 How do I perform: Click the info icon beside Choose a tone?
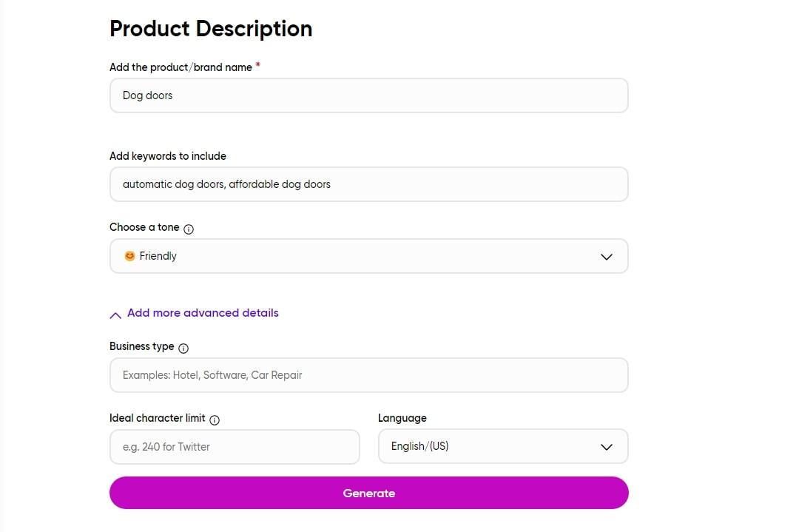189,229
